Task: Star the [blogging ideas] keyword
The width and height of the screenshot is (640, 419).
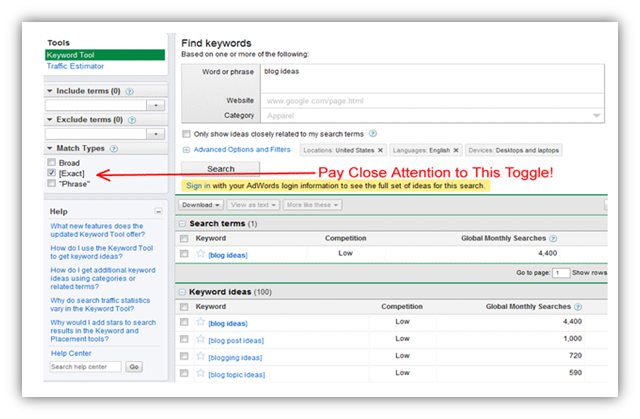Action: pos(200,356)
